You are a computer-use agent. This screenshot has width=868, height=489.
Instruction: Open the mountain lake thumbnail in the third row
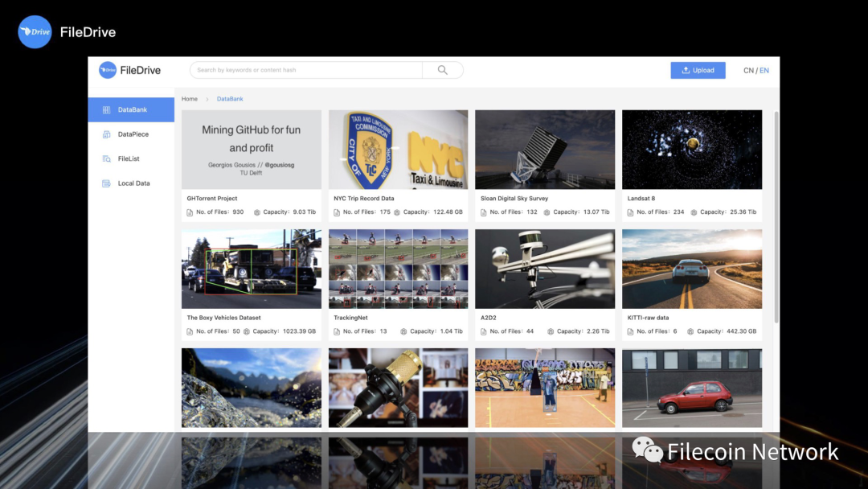tap(252, 388)
